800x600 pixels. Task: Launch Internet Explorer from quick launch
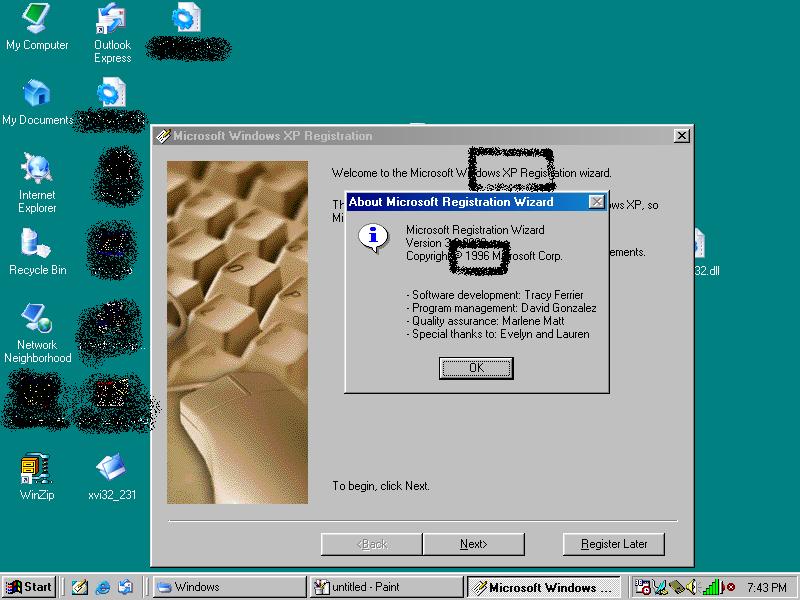[103, 587]
